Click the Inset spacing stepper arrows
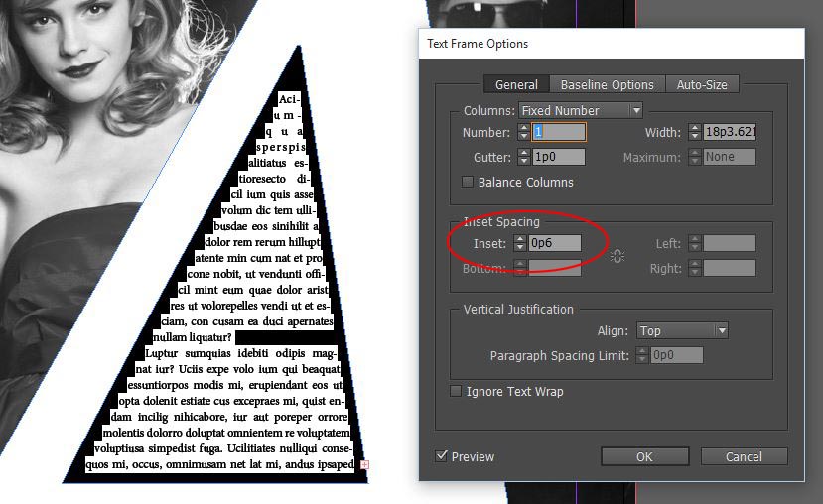Viewport: 823px width, 504px height. pos(519,243)
